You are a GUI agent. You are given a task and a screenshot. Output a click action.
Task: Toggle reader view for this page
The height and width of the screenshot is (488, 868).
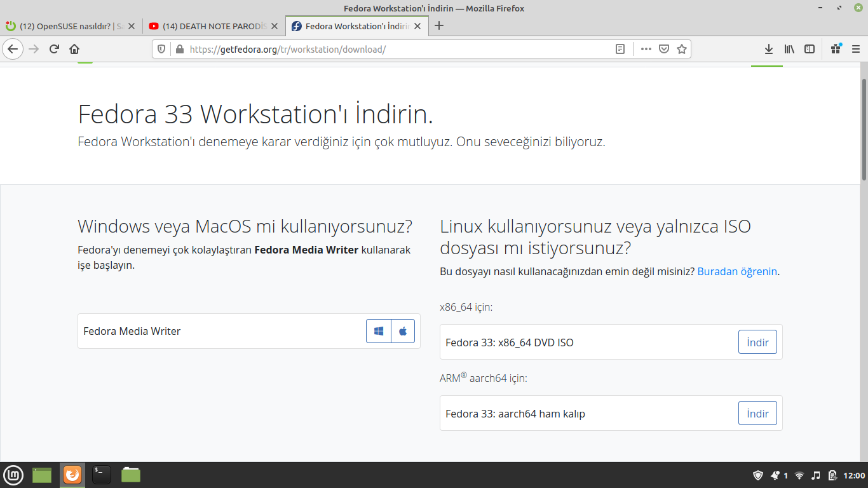tap(620, 49)
